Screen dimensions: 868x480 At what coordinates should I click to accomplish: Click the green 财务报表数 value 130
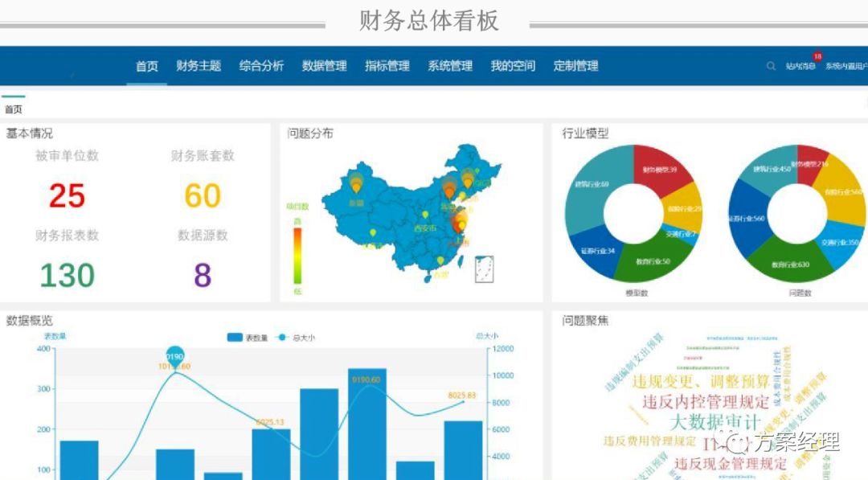tap(67, 275)
